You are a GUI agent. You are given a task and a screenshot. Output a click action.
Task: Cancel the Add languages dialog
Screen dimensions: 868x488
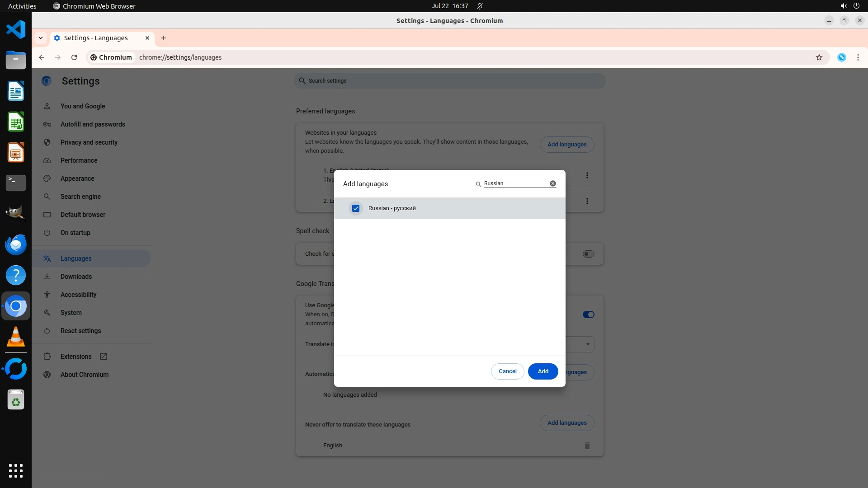507,371
